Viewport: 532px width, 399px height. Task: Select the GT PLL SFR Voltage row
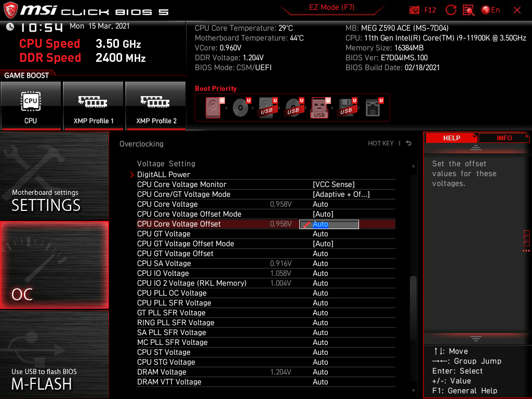(266, 312)
